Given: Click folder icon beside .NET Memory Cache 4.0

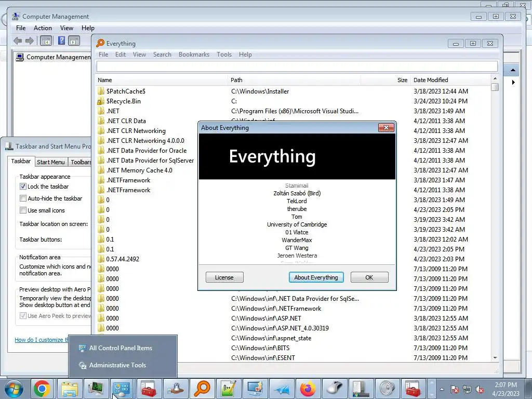Looking at the screenshot, I should click(x=101, y=170).
